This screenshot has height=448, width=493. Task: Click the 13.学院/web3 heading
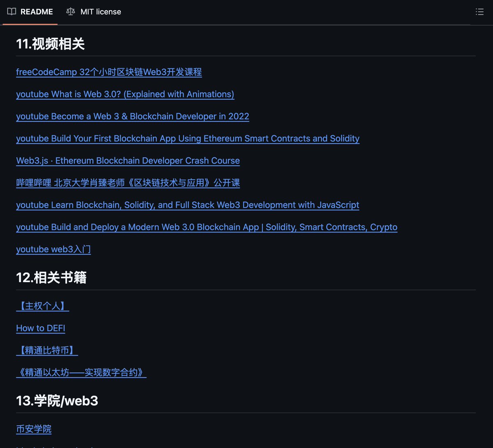57,401
